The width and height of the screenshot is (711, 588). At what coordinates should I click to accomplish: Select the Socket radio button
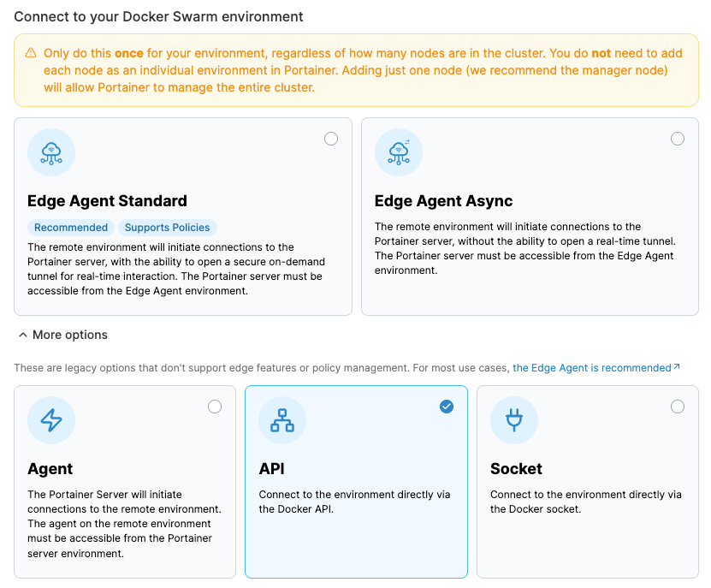[678, 407]
